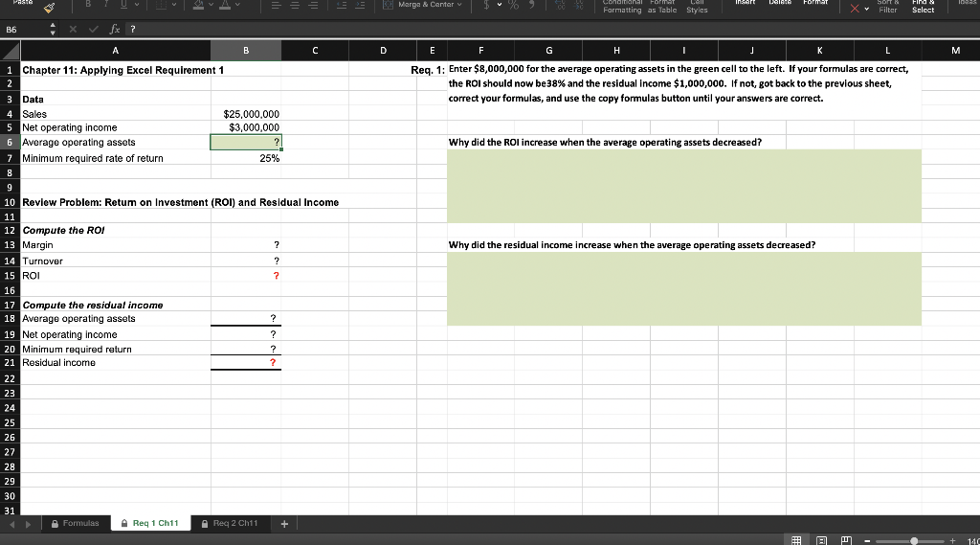The height and width of the screenshot is (545, 980).
Task: Apply percent style format
Action: tap(513, 5)
